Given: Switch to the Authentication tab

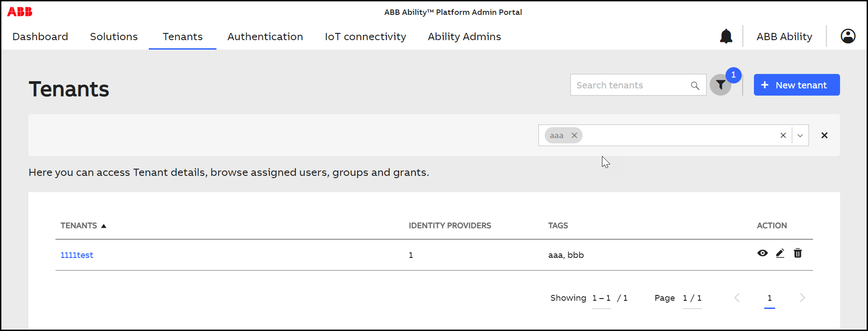Looking at the screenshot, I should [265, 37].
